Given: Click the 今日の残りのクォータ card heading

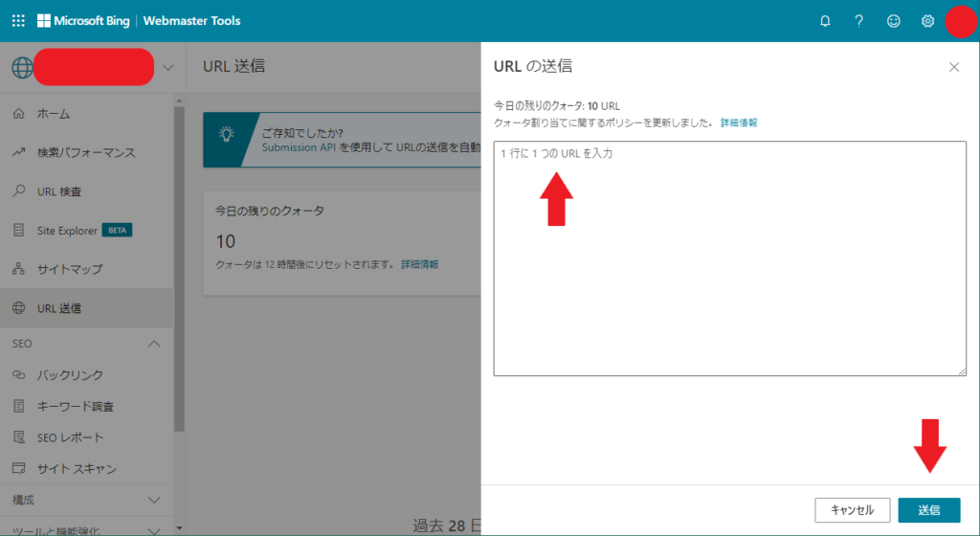Looking at the screenshot, I should 270,212.
